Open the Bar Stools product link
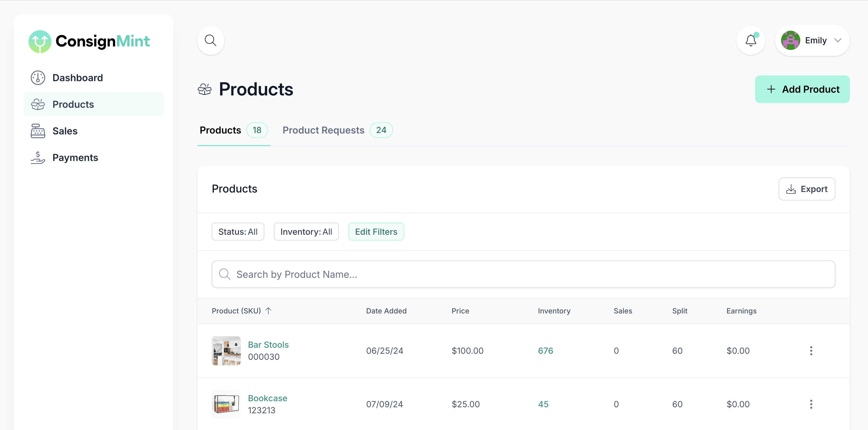This screenshot has height=430, width=868. (x=268, y=345)
